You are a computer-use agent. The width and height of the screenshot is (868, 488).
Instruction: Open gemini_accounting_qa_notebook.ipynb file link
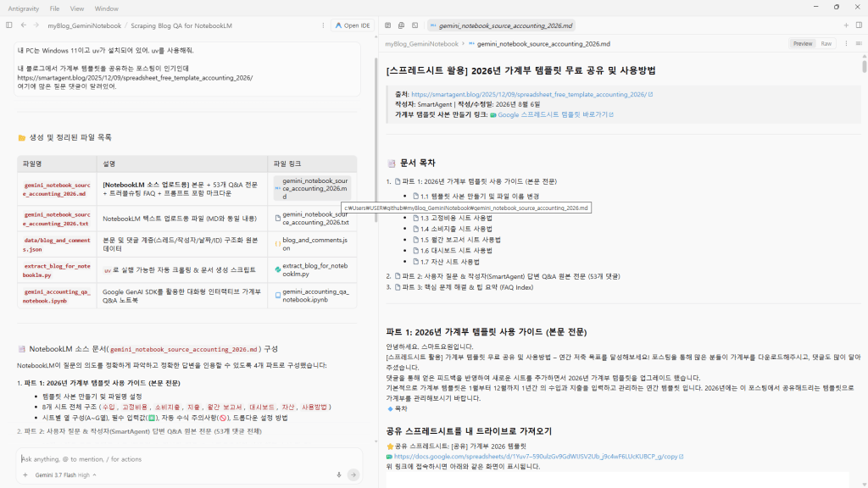click(x=312, y=296)
